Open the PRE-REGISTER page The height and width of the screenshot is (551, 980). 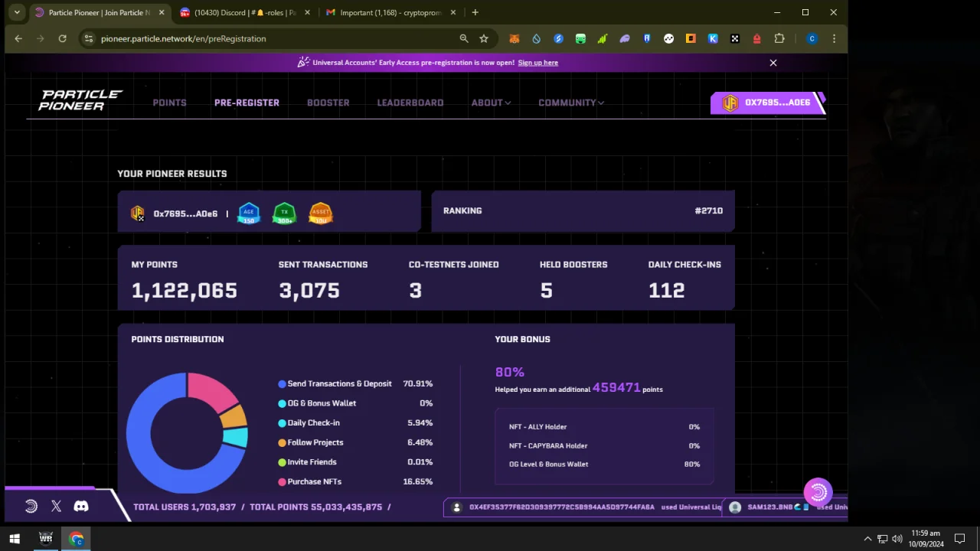point(247,103)
